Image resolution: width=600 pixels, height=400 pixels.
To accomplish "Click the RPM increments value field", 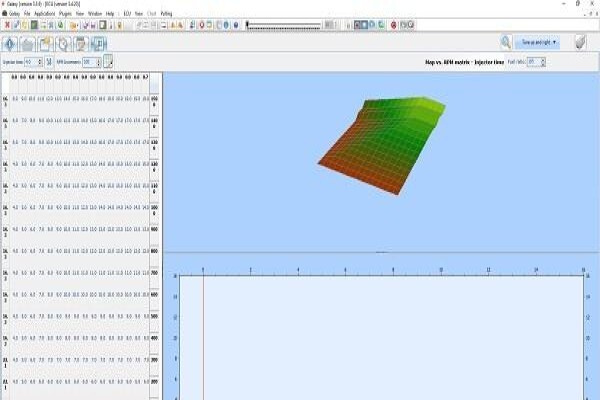I will click(90, 62).
